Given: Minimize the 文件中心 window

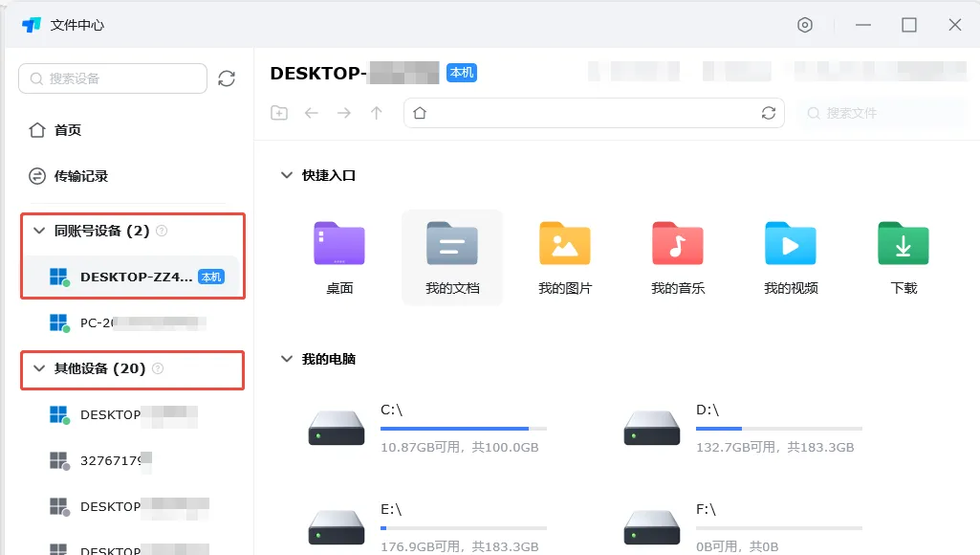Looking at the screenshot, I should [x=863, y=25].
